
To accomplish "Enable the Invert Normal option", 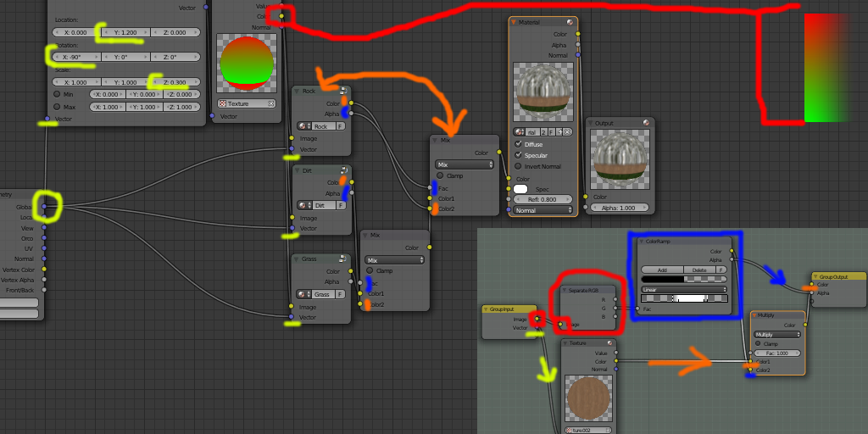I will coord(519,166).
